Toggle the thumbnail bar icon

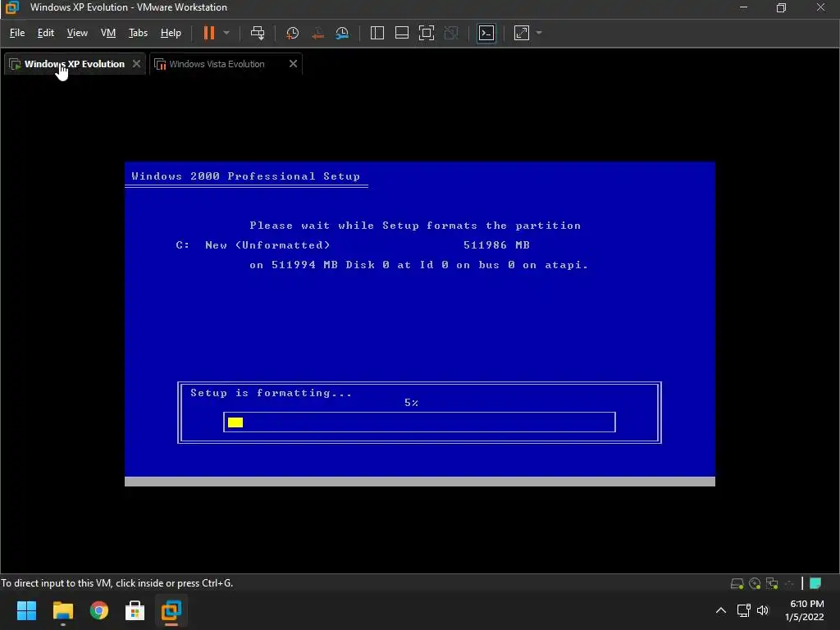pos(402,33)
